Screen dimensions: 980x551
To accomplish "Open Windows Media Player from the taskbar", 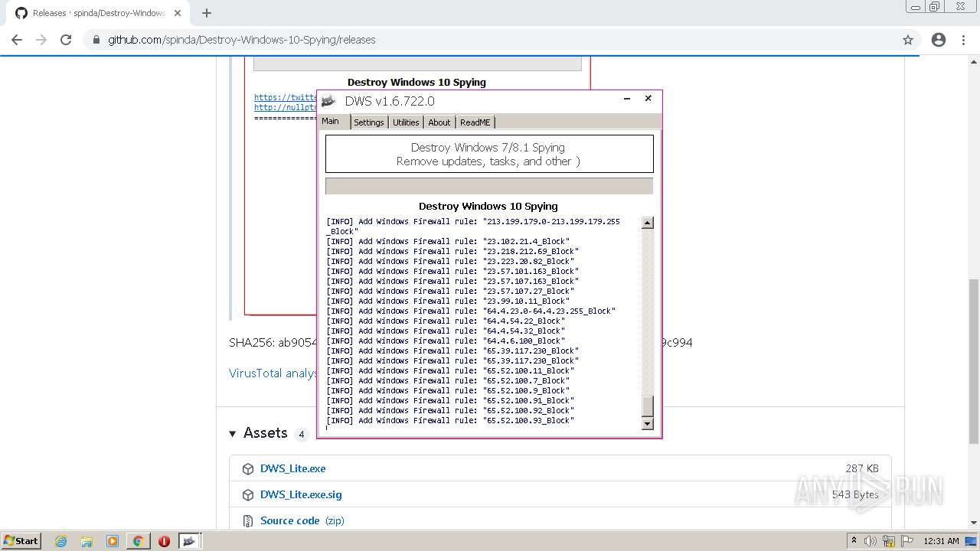I will tap(113, 541).
